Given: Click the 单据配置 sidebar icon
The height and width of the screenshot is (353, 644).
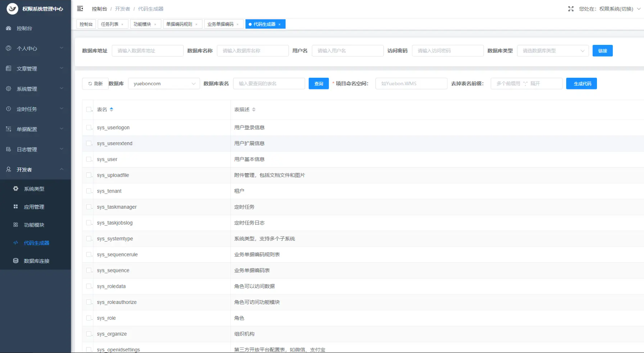Looking at the screenshot, I should tap(8, 129).
